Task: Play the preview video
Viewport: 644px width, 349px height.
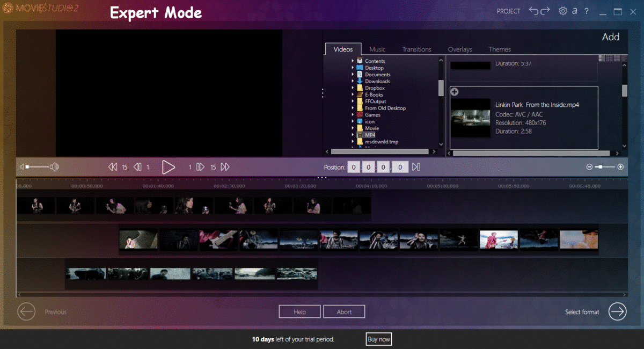Action: 169,167
